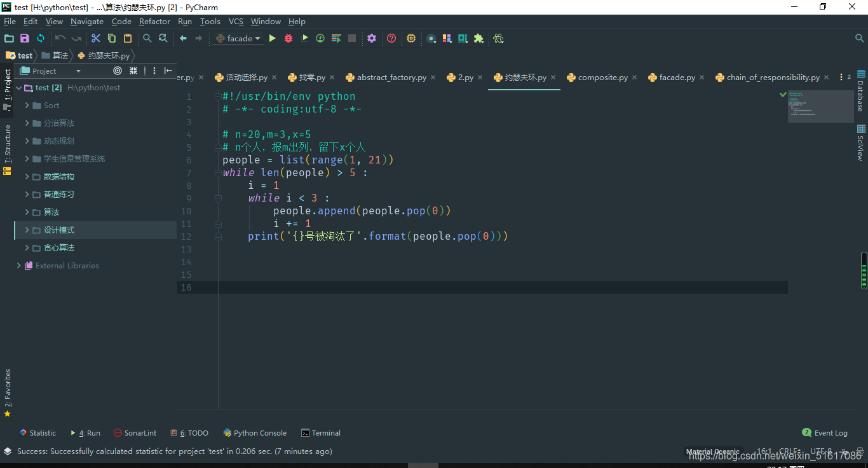This screenshot has height=468, width=868.
Task: Collapse the test [2] project root
Action: click(x=18, y=88)
